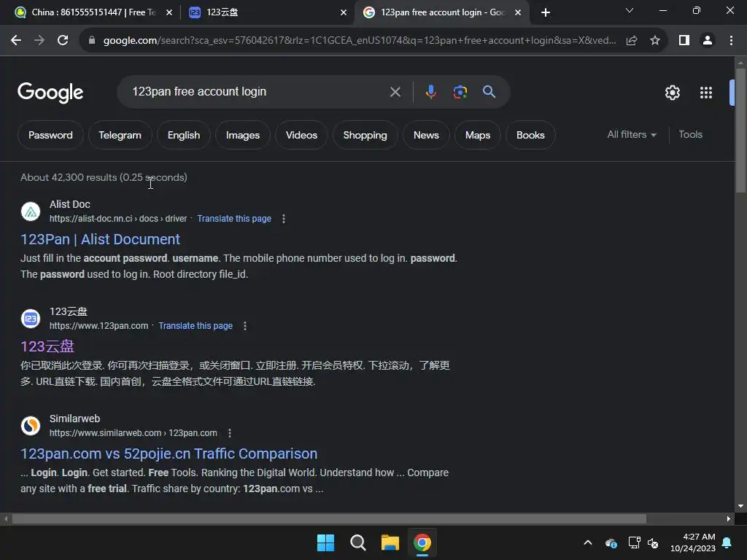Open tab search chevron
The width and height of the screenshot is (747, 560).
[x=630, y=10]
